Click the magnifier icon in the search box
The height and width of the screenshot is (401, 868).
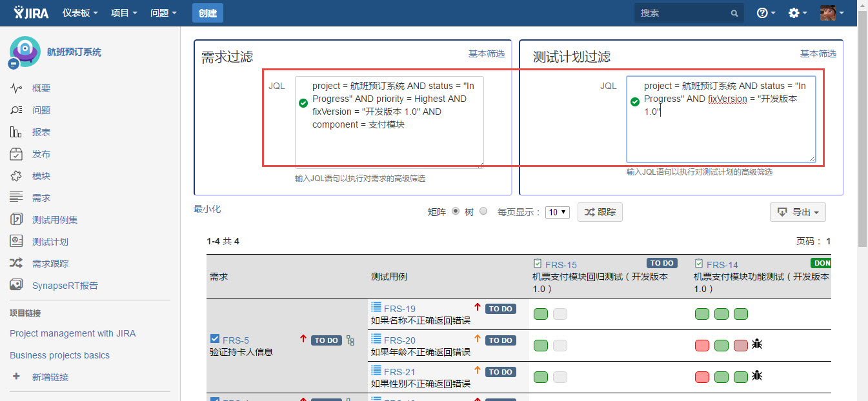734,14
